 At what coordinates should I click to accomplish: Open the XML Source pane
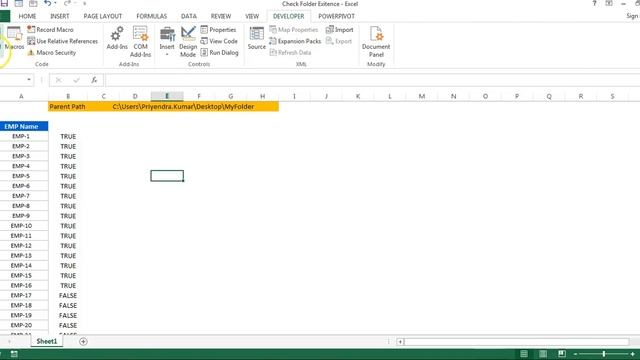pyautogui.click(x=257, y=38)
